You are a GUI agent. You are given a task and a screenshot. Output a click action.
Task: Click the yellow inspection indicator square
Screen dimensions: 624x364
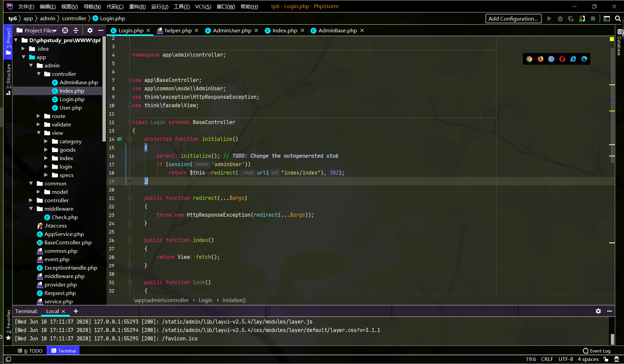612,39
